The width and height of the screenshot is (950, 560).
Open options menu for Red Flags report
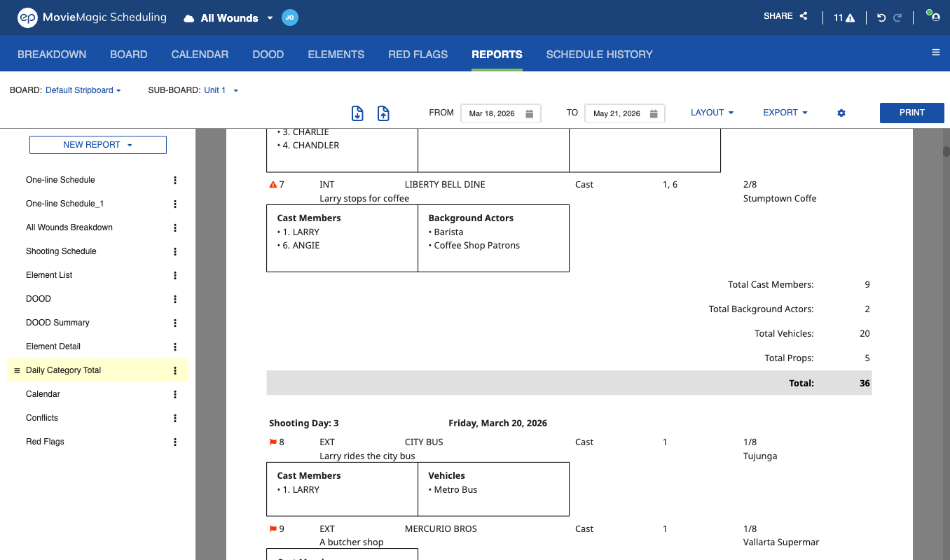pos(175,442)
